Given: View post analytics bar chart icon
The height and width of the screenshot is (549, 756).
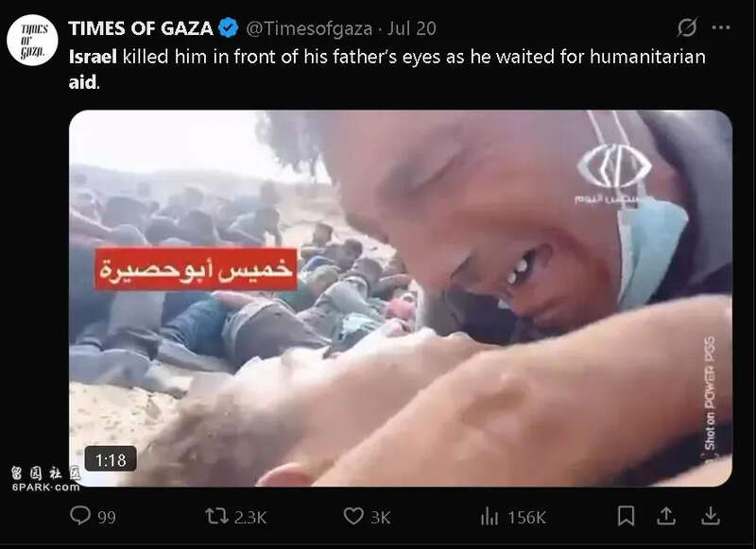Looking at the screenshot, I should point(490,517).
